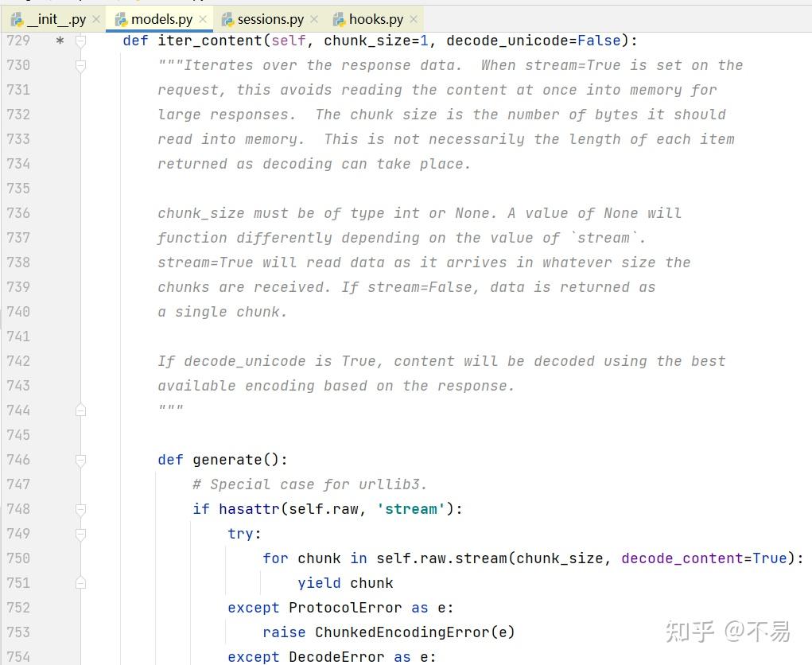This screenshot has width=812, height=665.
Task: Collapse the try block fold at line 749
Action: 80,534
